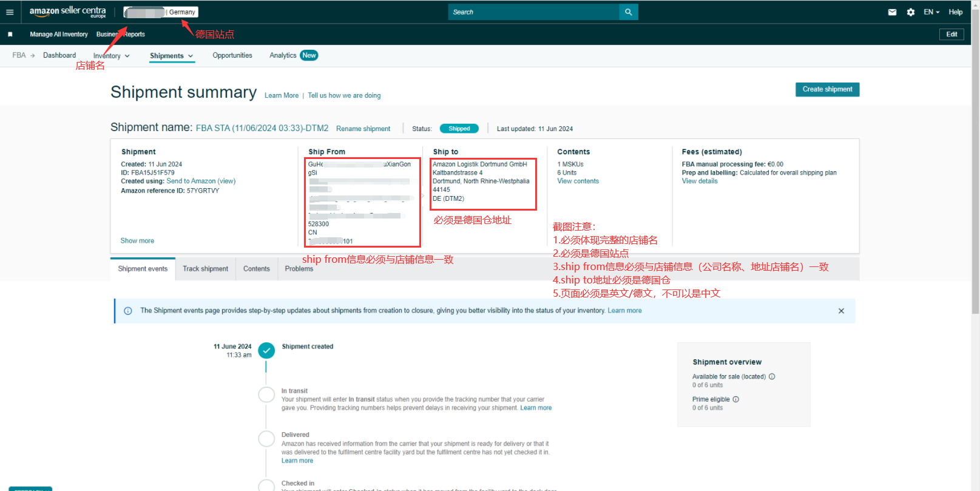Screen dimensions: 980x491
Task: Click info icon beside Prime eligible
Action: [735, 399]
